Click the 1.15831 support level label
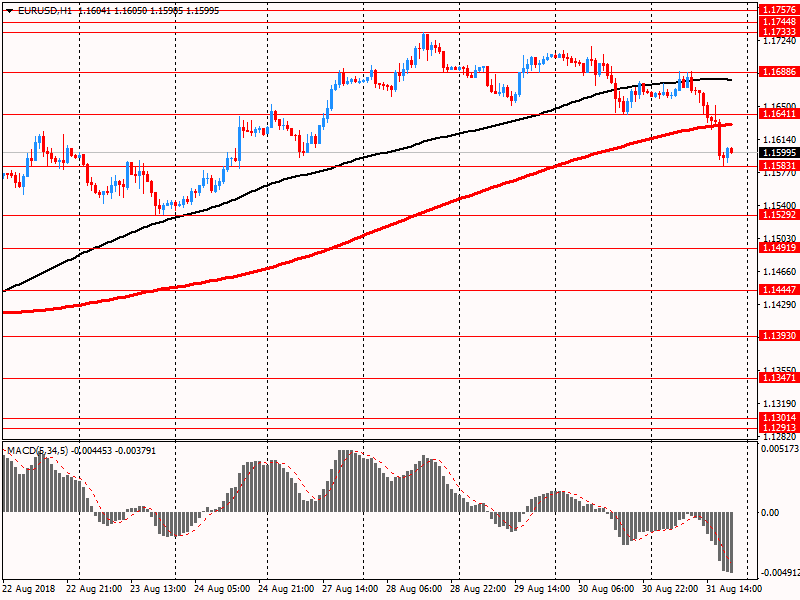The width and height of the screenshot is (800, 600). pos(779,165)
